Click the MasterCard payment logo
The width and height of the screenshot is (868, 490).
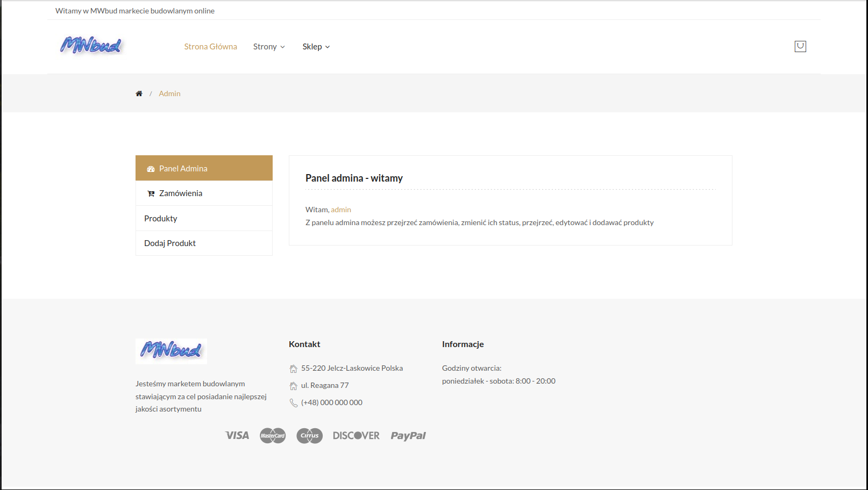(273, 436)
